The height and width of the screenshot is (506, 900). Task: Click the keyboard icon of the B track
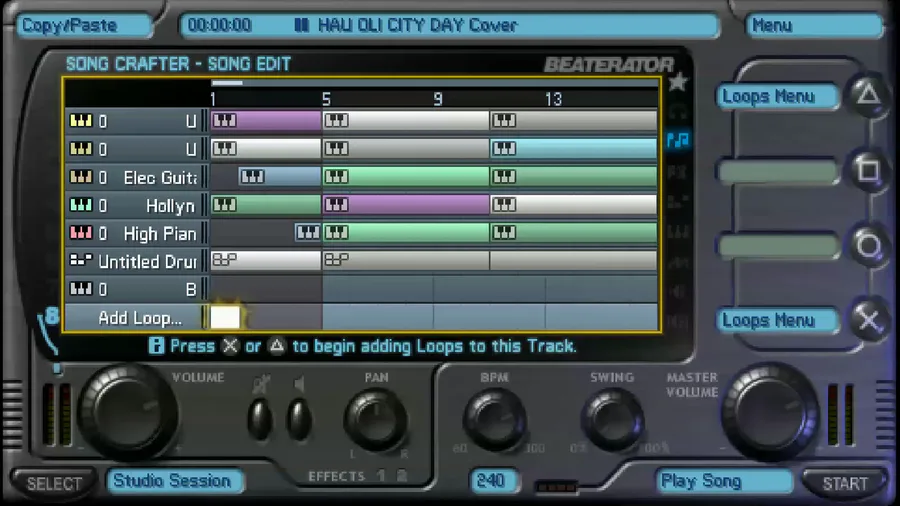click(80, 289)
